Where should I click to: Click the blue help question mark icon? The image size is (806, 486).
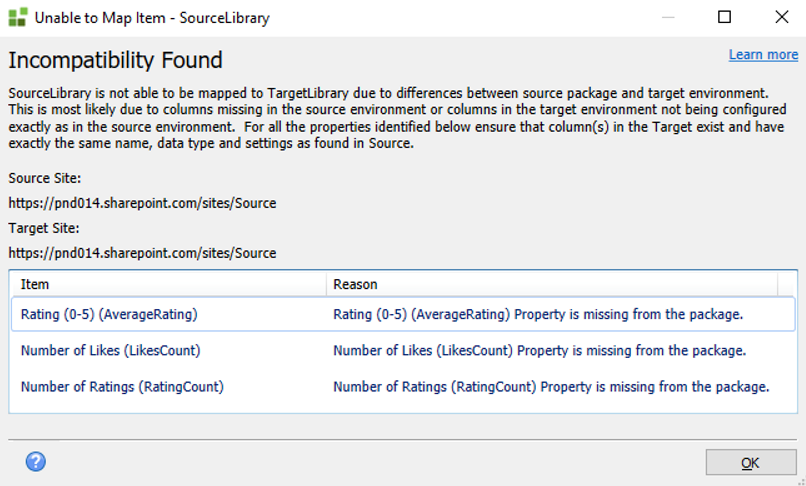(x=36, y=461)
